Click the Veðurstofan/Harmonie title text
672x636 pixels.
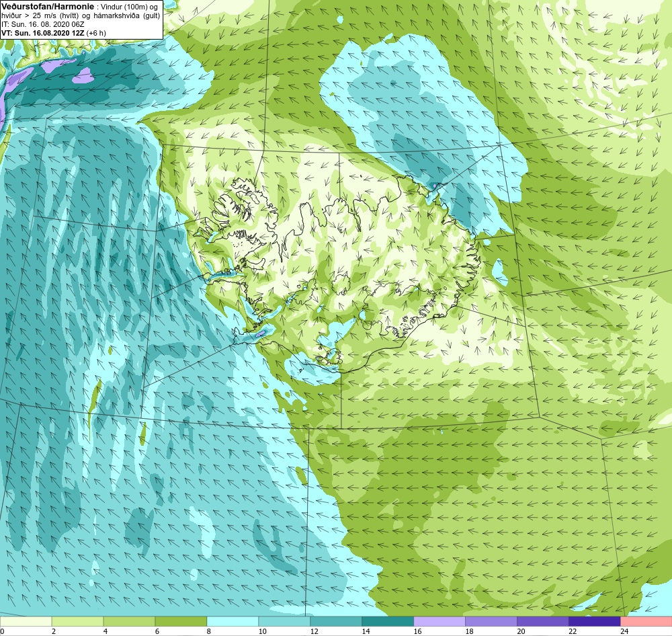pyautogui.click(x=47, y=7)
